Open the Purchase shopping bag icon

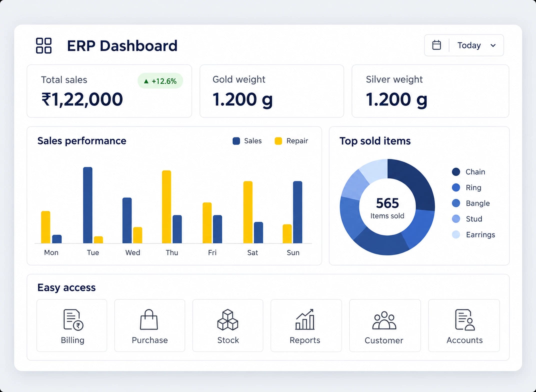[149, 319]
